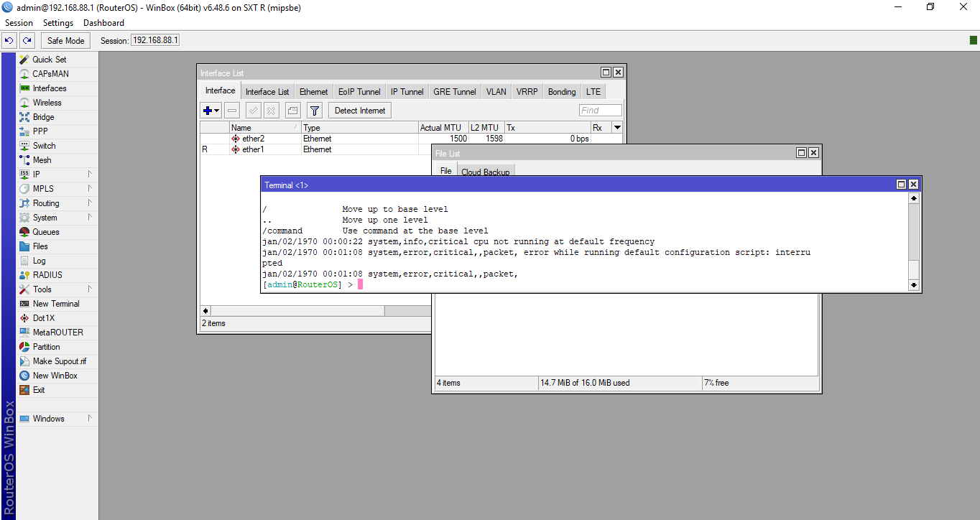Viewport: 980px width, 520px height.
Task: Open a New Terminal
Action: [55, 304]
